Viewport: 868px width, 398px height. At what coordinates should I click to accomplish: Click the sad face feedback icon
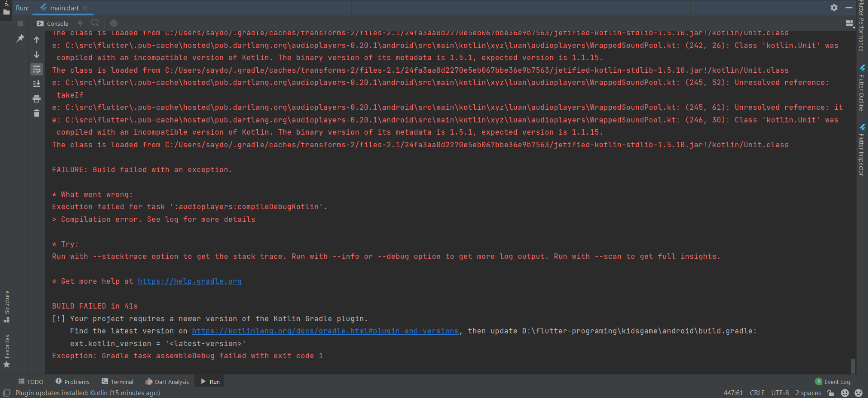point(859,393)
